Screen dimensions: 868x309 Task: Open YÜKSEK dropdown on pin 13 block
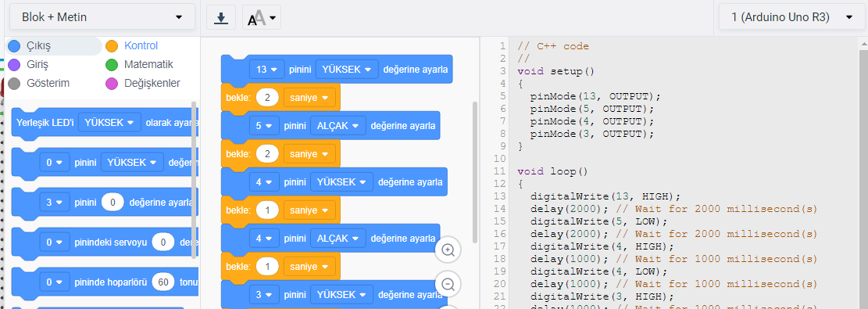click(x=347, y=70)
